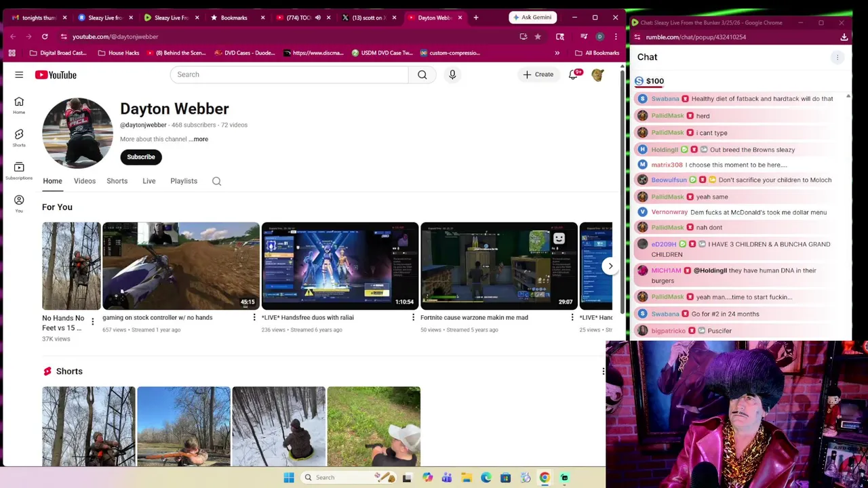
Task: Open Windows Start menu
Action: 289,478
